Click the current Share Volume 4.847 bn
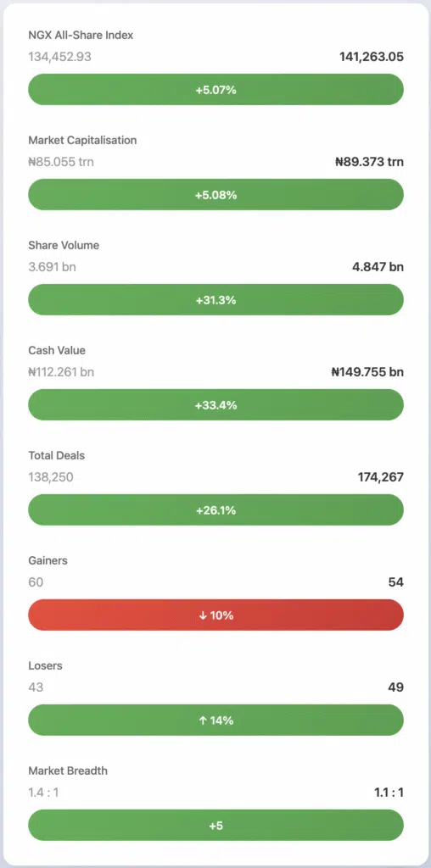 pos(379,267)
